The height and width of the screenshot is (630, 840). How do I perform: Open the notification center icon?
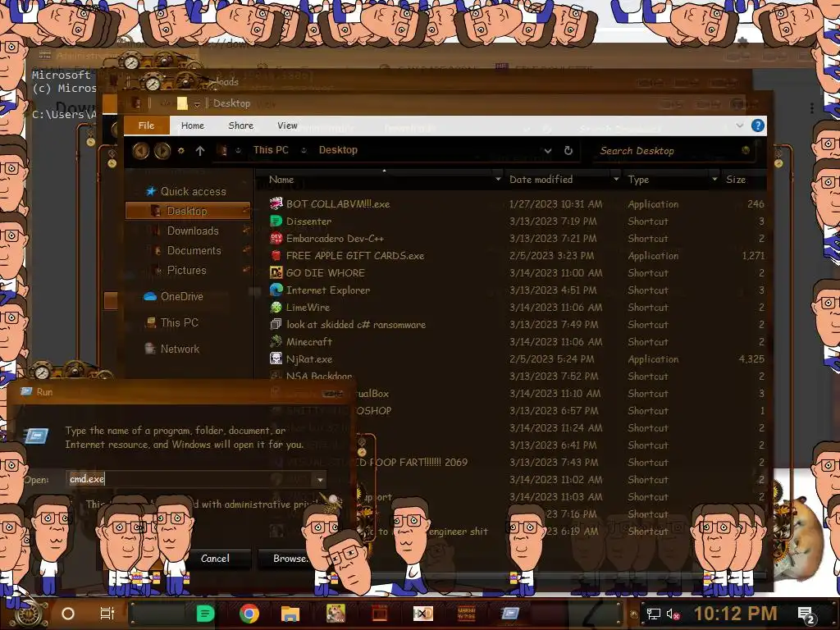806,614
